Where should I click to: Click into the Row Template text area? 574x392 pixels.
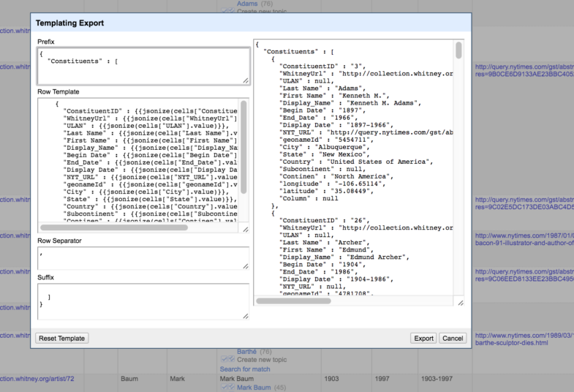139,160
